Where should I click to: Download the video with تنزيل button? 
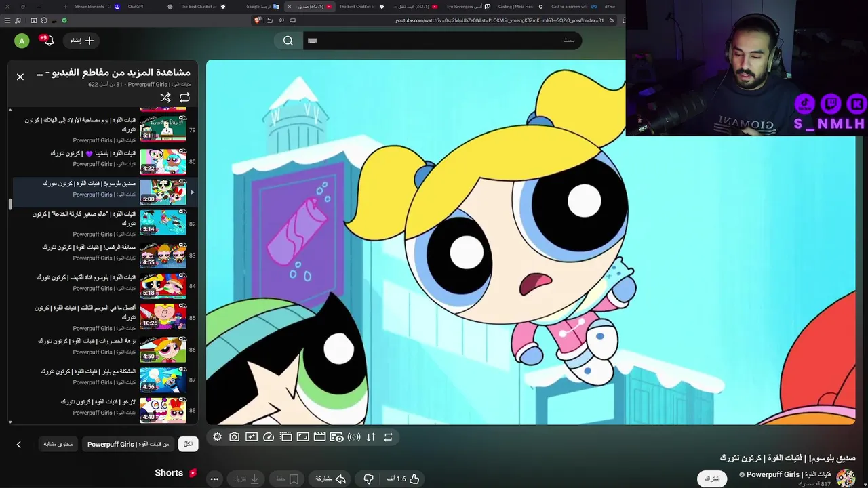247,479
